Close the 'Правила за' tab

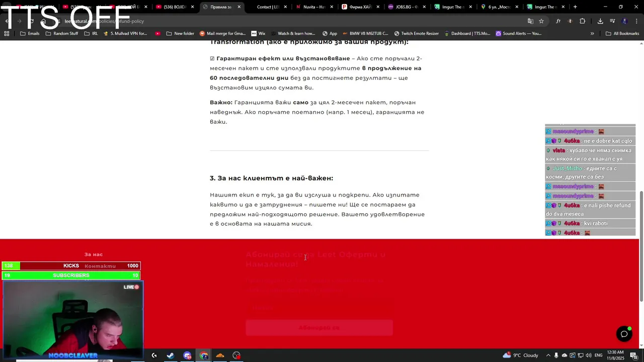[239, 7]
